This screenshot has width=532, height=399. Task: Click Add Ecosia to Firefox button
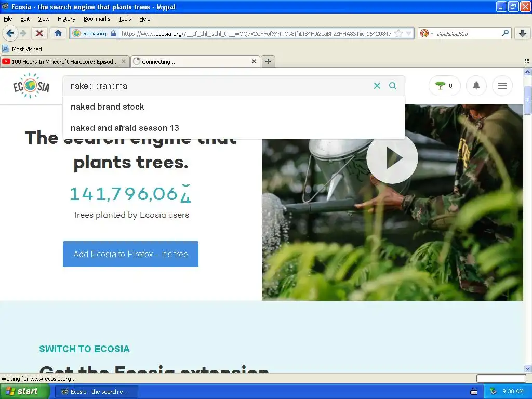pyautogui.click(x=130, y=254)
